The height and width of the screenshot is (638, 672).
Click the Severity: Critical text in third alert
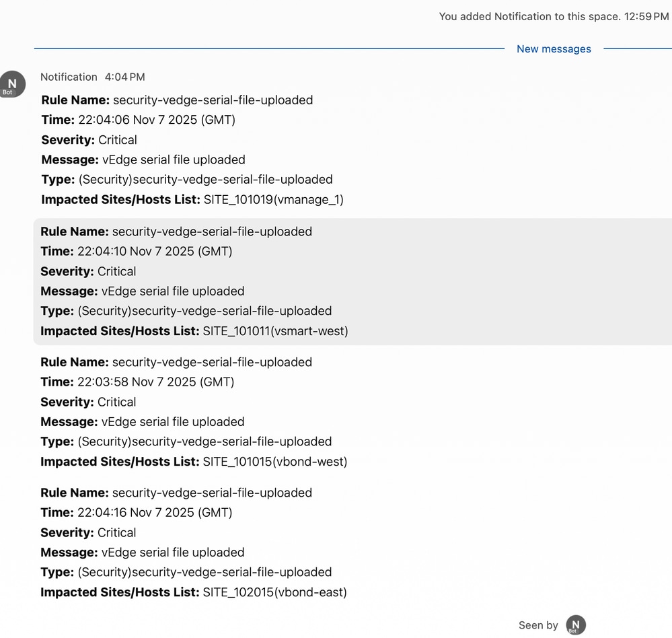[89, 402]
